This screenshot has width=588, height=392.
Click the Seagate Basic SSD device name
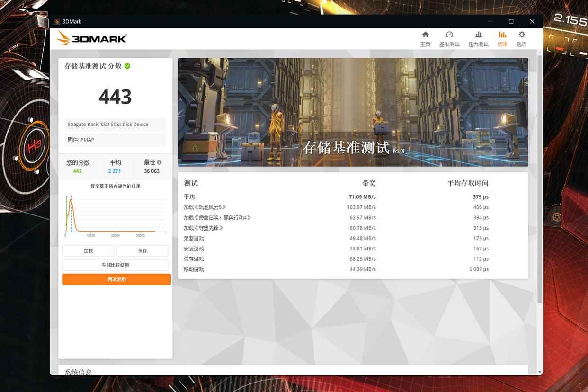point(108,125)
